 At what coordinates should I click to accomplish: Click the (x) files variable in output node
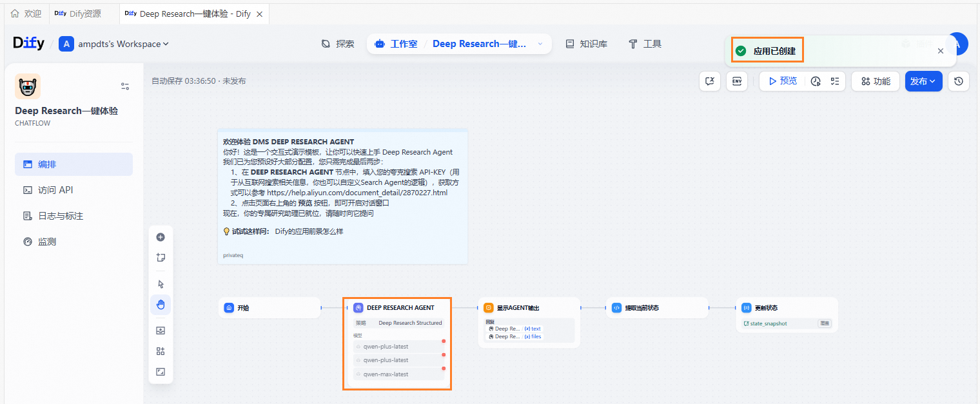pyautogui.click(x=533, y=336)
